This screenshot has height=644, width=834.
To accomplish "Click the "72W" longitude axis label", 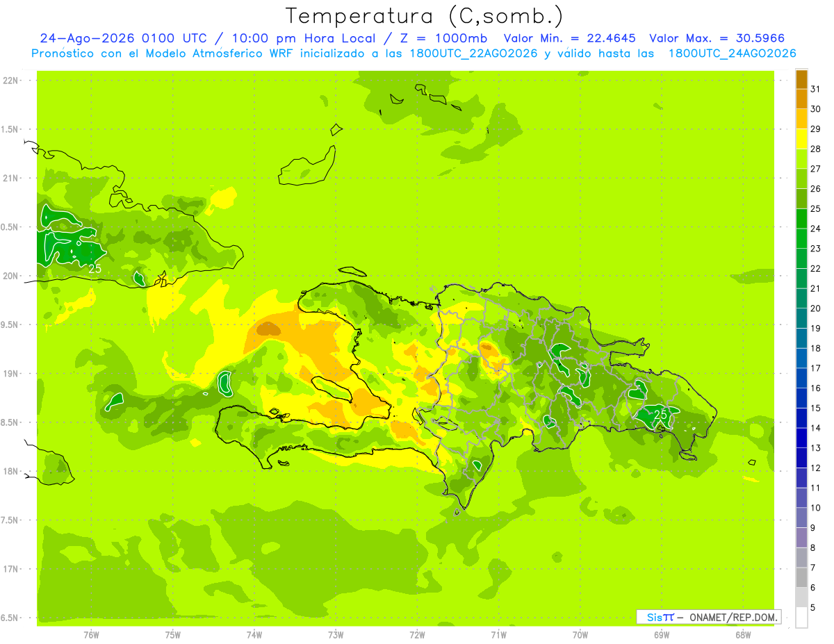I will click(x=417, y=635).
